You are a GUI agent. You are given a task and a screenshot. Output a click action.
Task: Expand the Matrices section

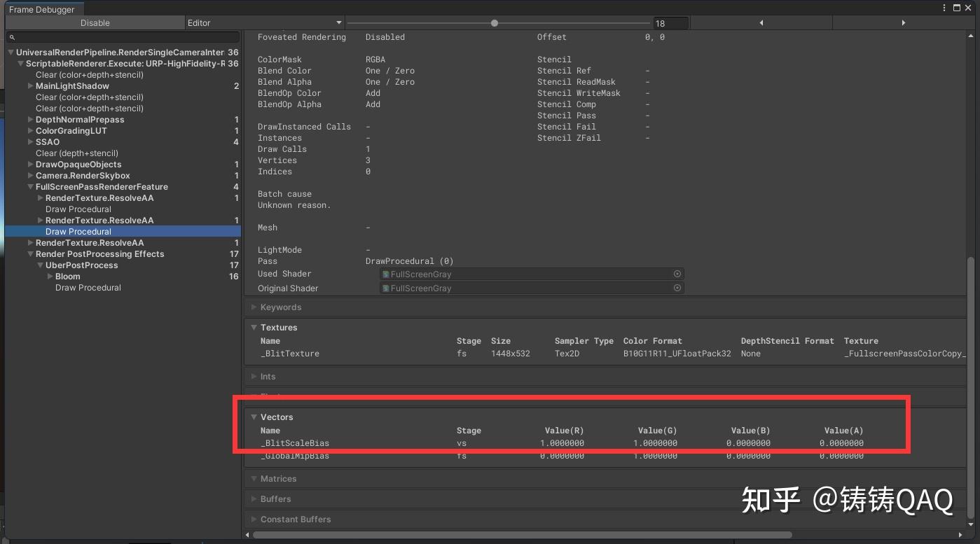254,479
